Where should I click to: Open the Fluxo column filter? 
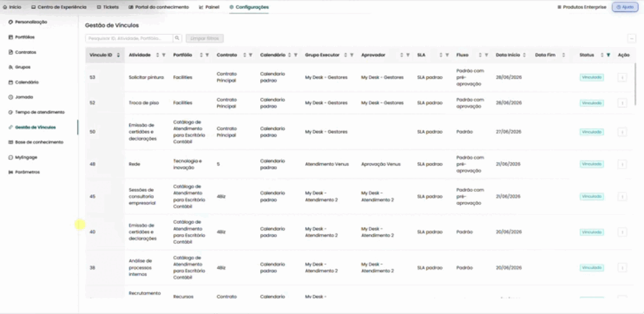point(486,55)
